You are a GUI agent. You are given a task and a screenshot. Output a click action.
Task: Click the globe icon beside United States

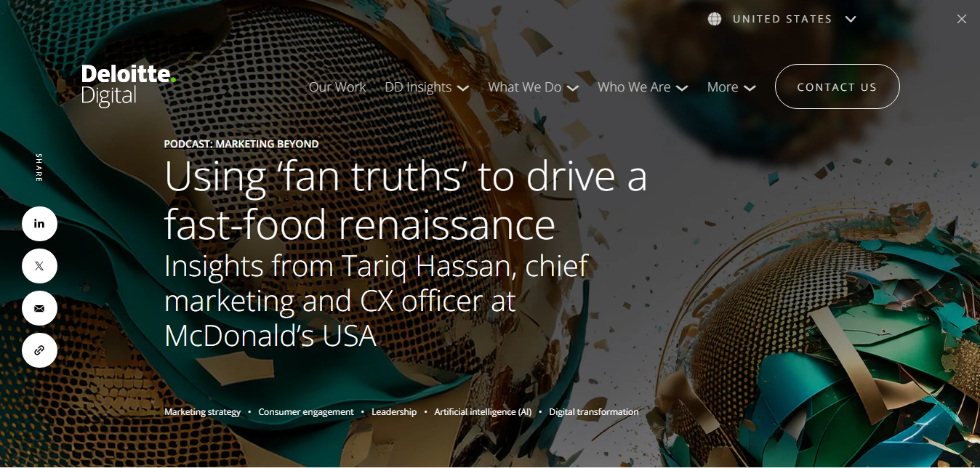tap(715, 19)
